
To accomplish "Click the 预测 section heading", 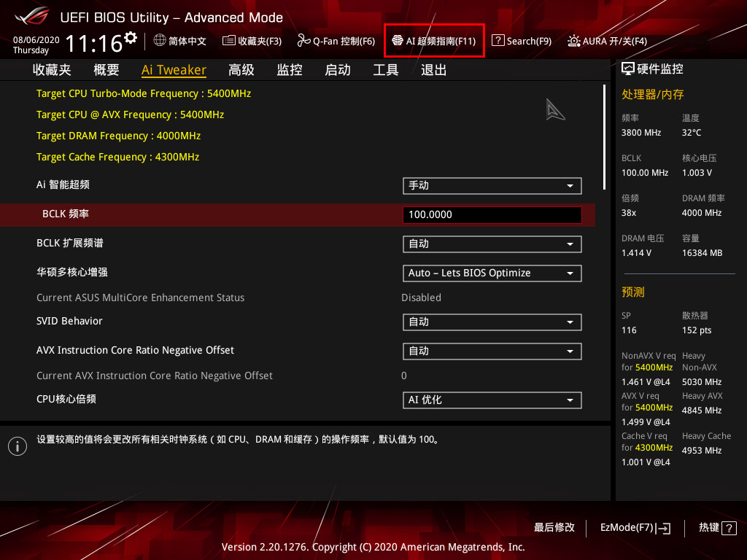I will 633,292.
